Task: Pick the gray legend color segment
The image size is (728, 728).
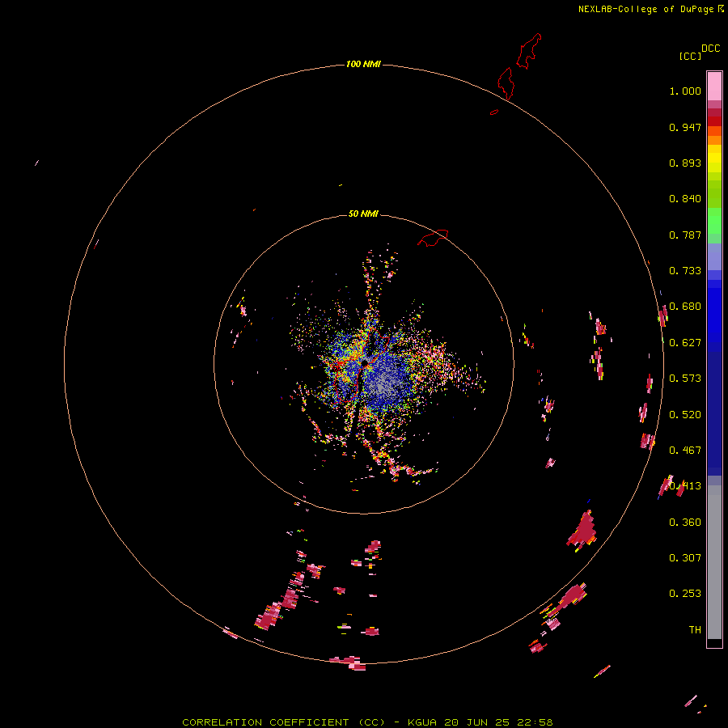Action: 714,562
